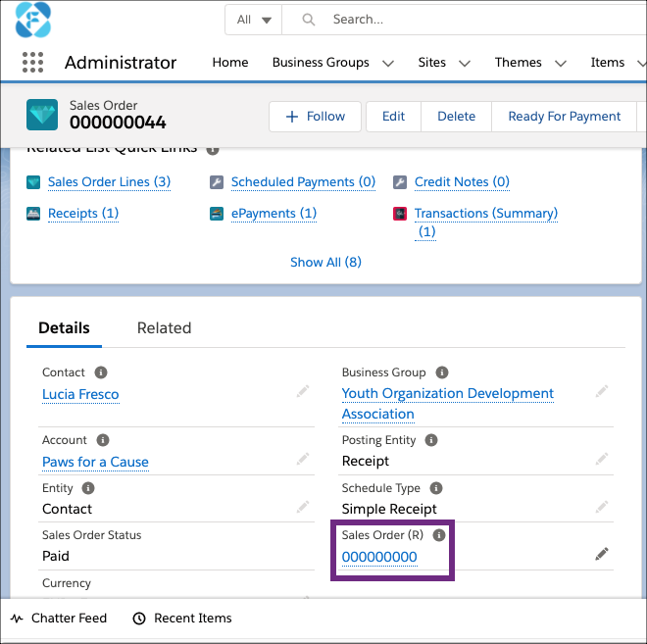
Task: Click the Edit button
Action: [394, 117]
